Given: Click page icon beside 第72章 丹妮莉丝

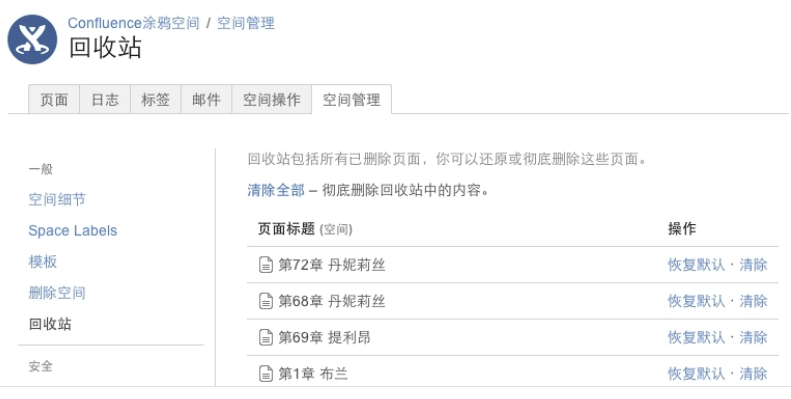Looking at the screenshot, I should pos(266,265).
